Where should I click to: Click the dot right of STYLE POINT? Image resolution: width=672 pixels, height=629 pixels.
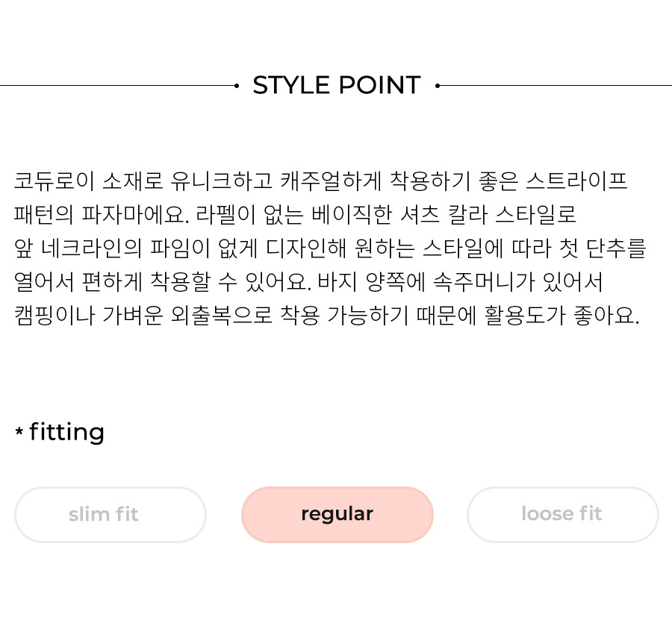[x=438, y=86]
